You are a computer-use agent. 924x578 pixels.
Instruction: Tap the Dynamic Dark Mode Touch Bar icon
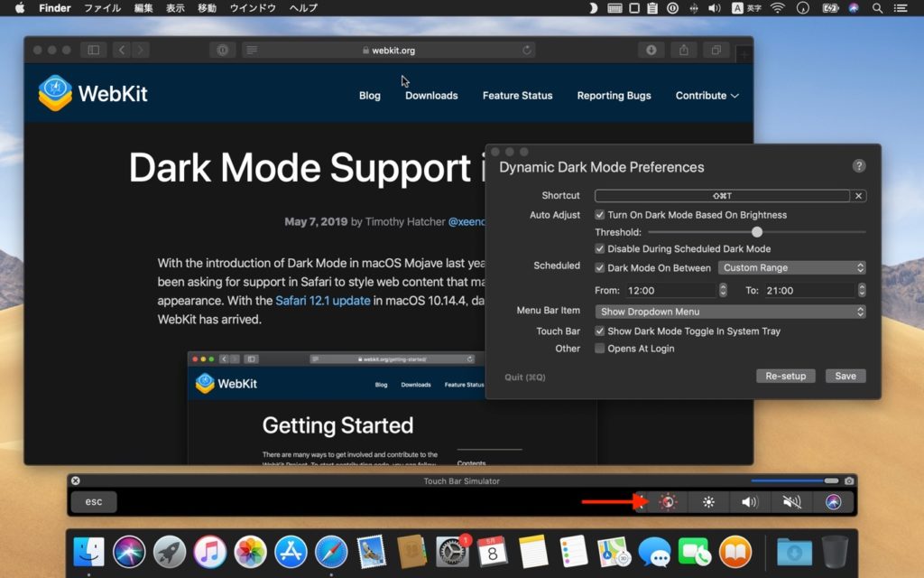pyautogui.click(x=668, y=502)
